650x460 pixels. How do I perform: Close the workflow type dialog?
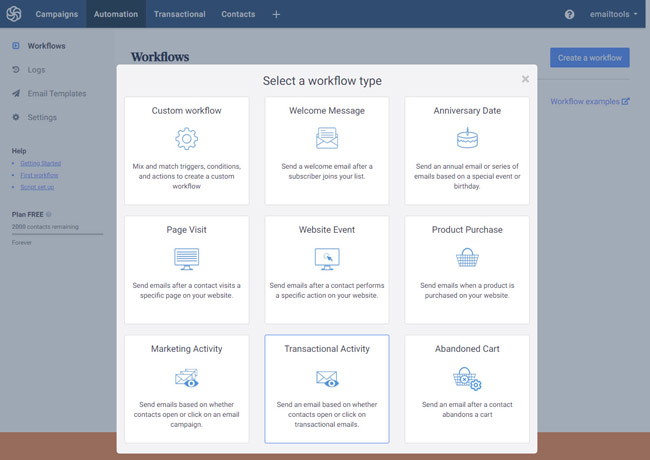click(525, 79)
